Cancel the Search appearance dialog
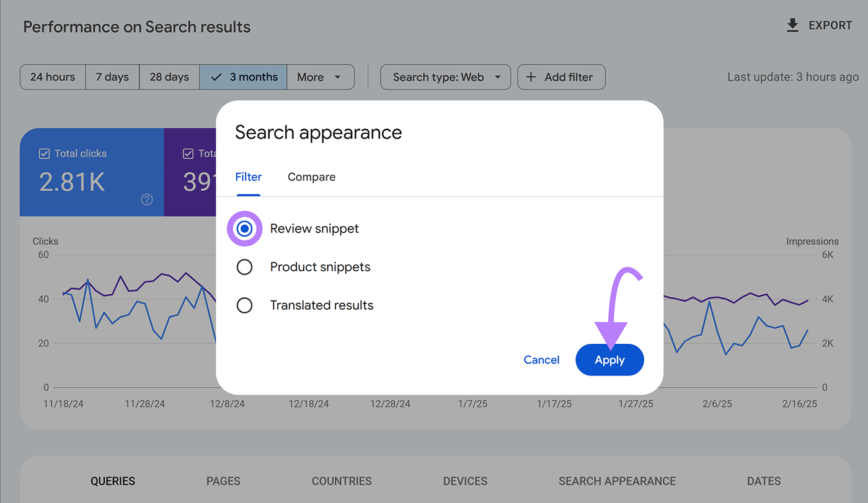 pyautogui.click(x=541, y=359)
